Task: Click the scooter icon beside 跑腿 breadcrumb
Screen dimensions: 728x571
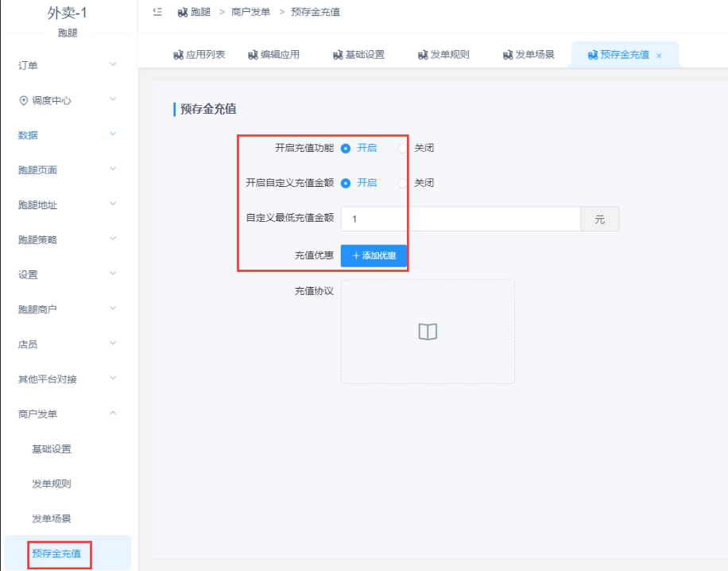Action: (183, 13)
